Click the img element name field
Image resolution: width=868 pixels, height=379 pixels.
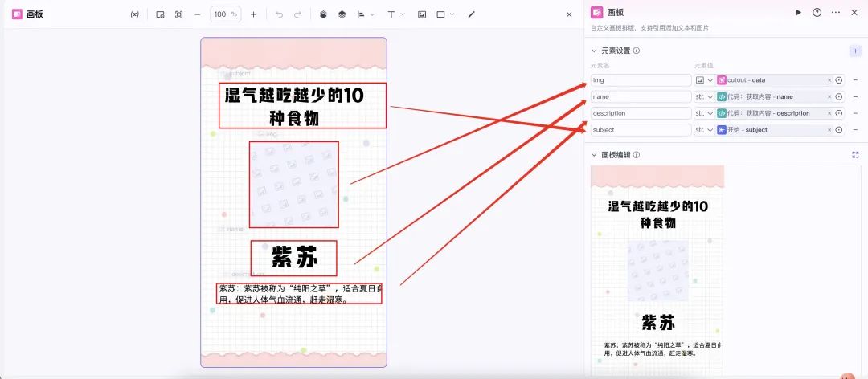pyautogui.click(x=641, y=80)
